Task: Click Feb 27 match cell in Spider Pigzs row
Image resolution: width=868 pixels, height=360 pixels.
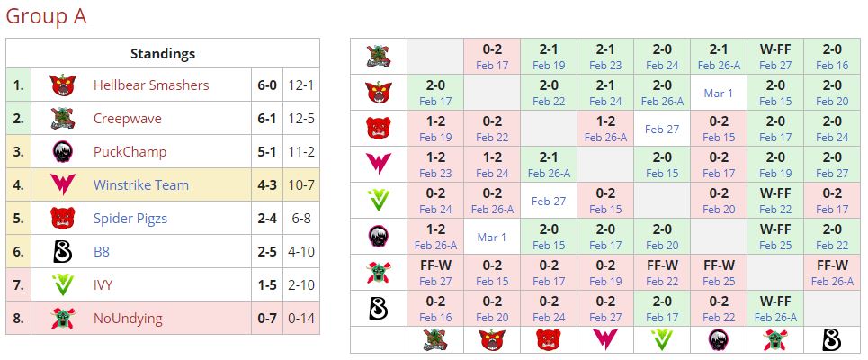Action: coord(661,129)
